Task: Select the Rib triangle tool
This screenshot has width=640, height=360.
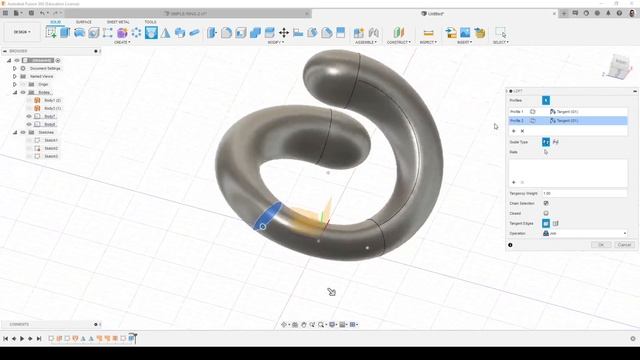Action: click(x=165, y=33)
